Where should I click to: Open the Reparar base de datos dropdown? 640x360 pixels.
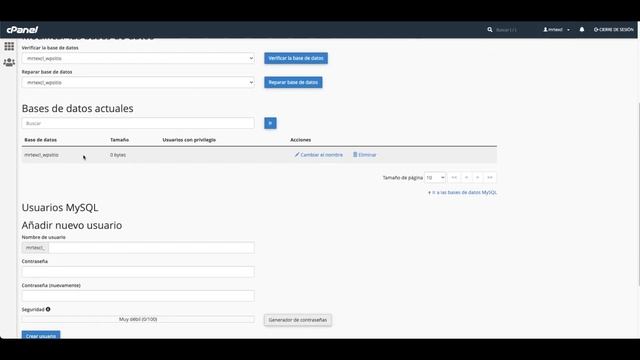click(x=138, y=82)
